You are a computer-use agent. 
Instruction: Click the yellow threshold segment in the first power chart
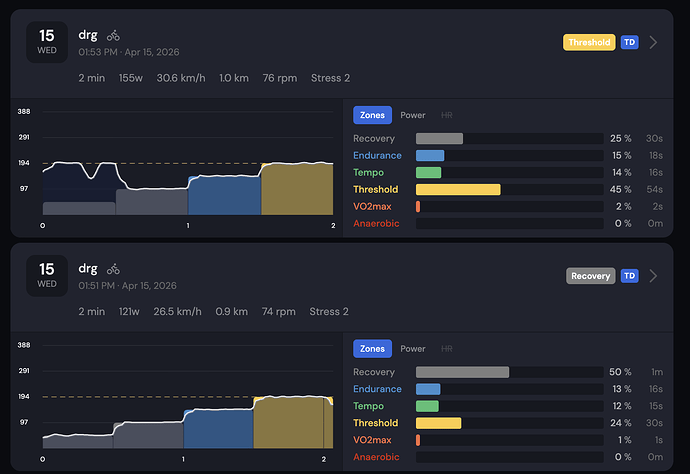[296, 190]
